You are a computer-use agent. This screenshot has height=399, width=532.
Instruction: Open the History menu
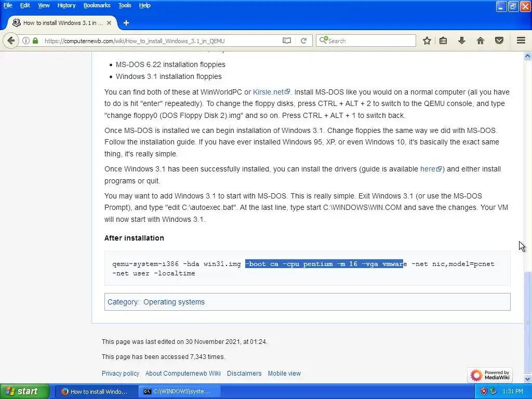pos(66,5)
